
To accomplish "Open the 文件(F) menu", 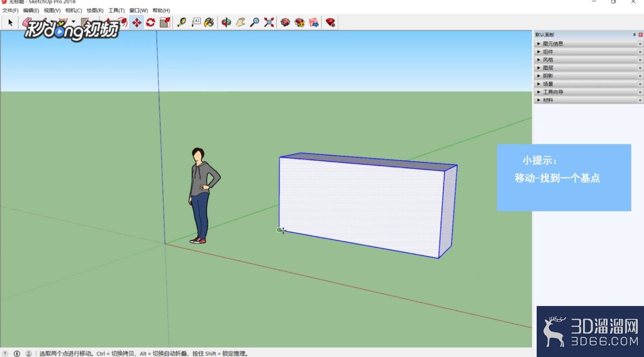I will tap(10, 11).
